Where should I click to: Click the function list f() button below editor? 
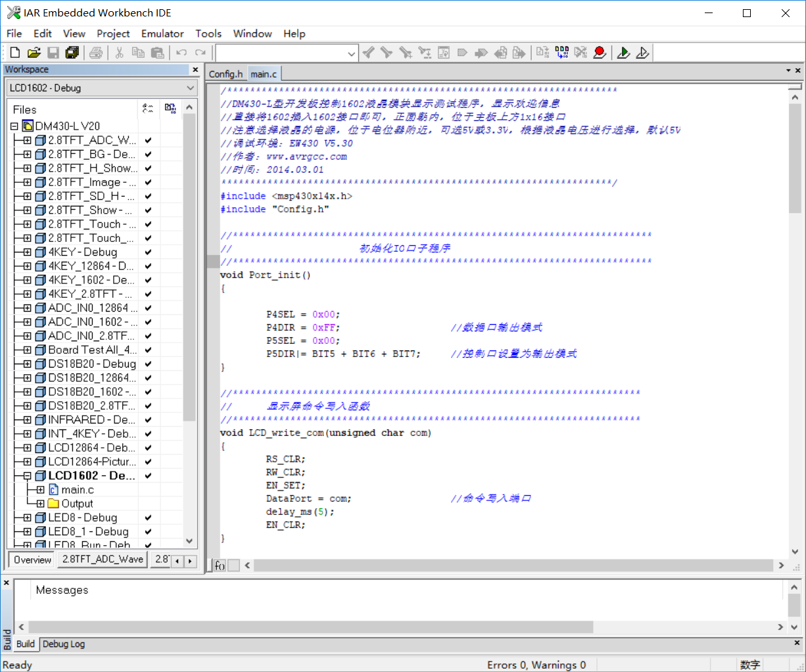[220, 565]
